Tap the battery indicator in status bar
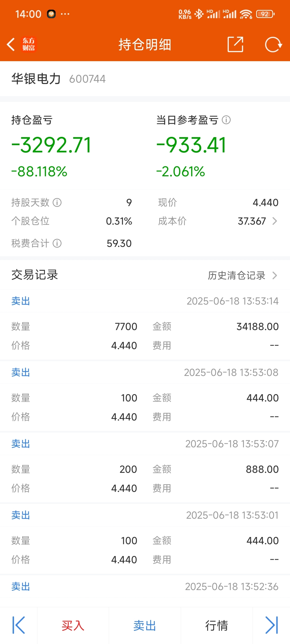The image size is (290, 644). (265, 14)
